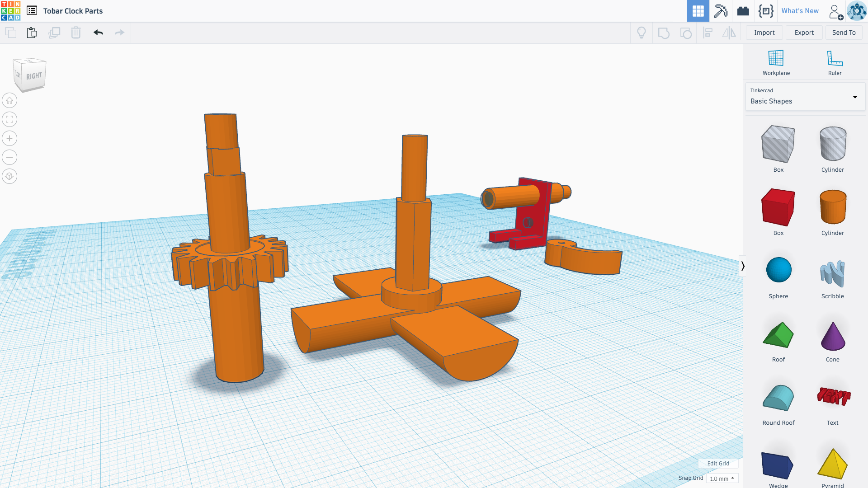Click the home view icon
Image resolution: width=868 pixels, height=488 pixels.
[x=9, y=100]
